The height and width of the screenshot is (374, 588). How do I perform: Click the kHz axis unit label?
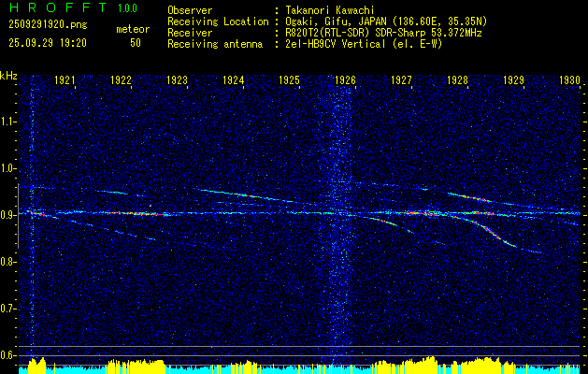click(8, 76)
